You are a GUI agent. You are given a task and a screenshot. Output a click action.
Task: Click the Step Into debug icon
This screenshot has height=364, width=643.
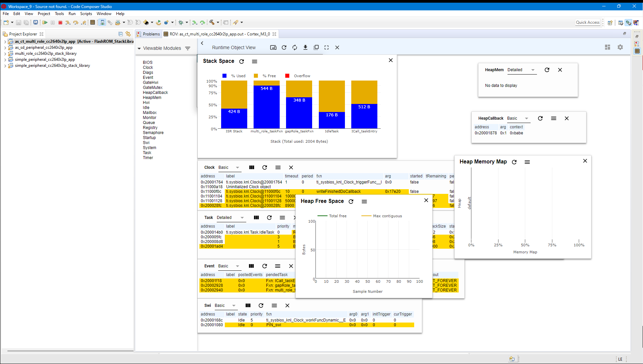click(68, 22)
